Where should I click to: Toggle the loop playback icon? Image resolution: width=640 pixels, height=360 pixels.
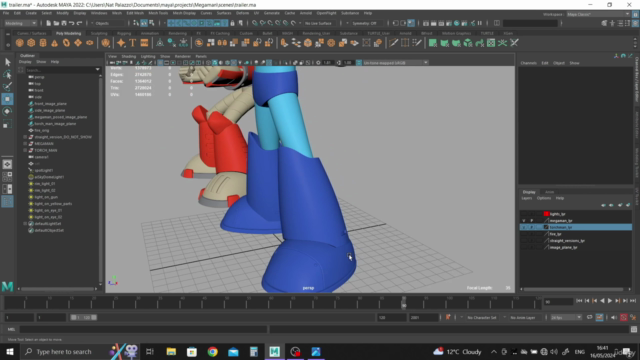point(589,317)
